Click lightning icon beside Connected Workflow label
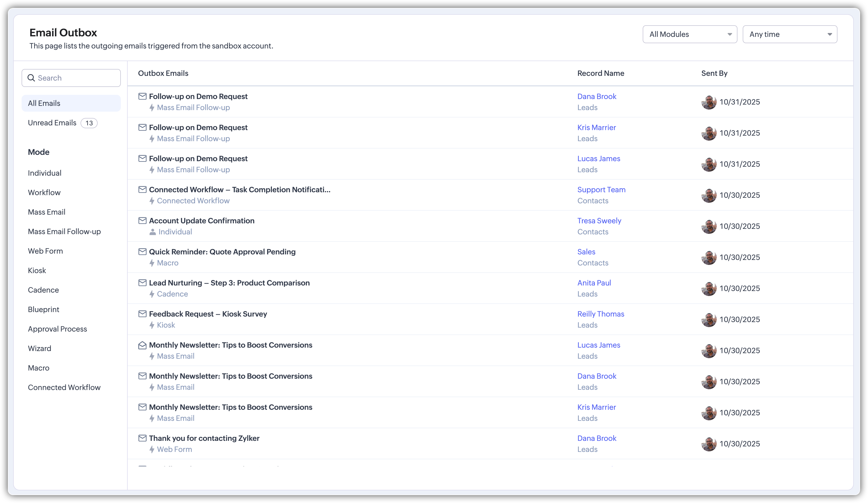This screenshot has width=868, height=503. pos(152,201)
